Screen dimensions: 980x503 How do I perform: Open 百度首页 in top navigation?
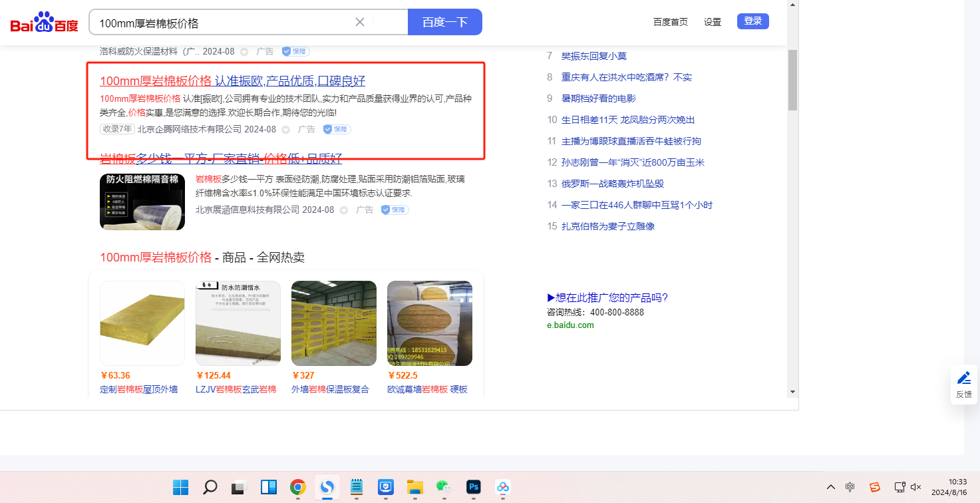(670, 22)
